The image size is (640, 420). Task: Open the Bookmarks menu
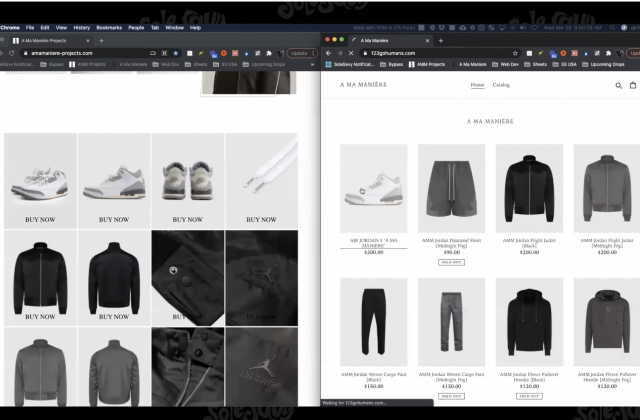click(x=109, y=28)
